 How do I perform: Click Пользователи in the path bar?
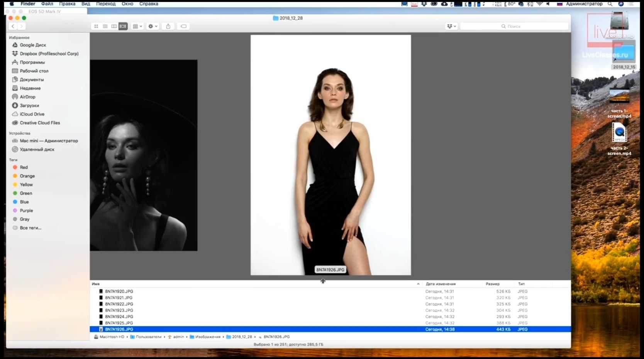(146, 337)
